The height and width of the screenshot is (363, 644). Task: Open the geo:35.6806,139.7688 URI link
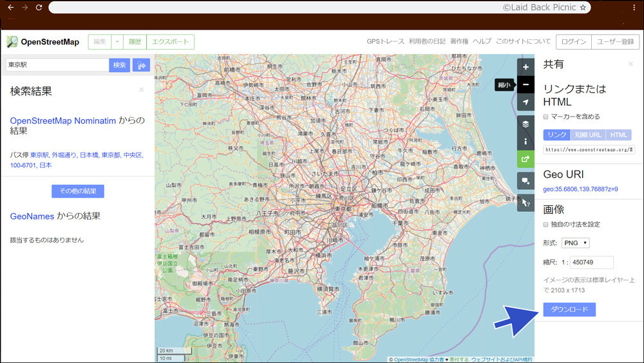coord(580,189)
